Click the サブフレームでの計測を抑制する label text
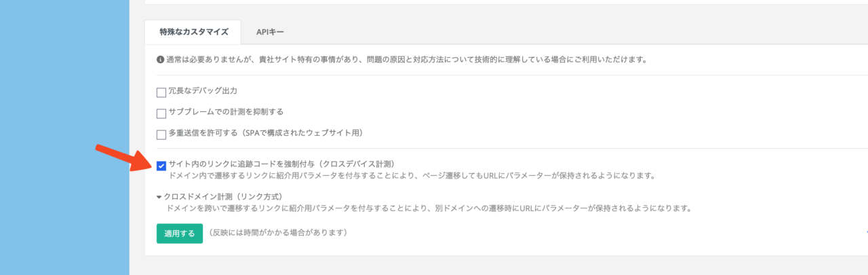Viewport: 868px width, 275px height. click(226, 112)
